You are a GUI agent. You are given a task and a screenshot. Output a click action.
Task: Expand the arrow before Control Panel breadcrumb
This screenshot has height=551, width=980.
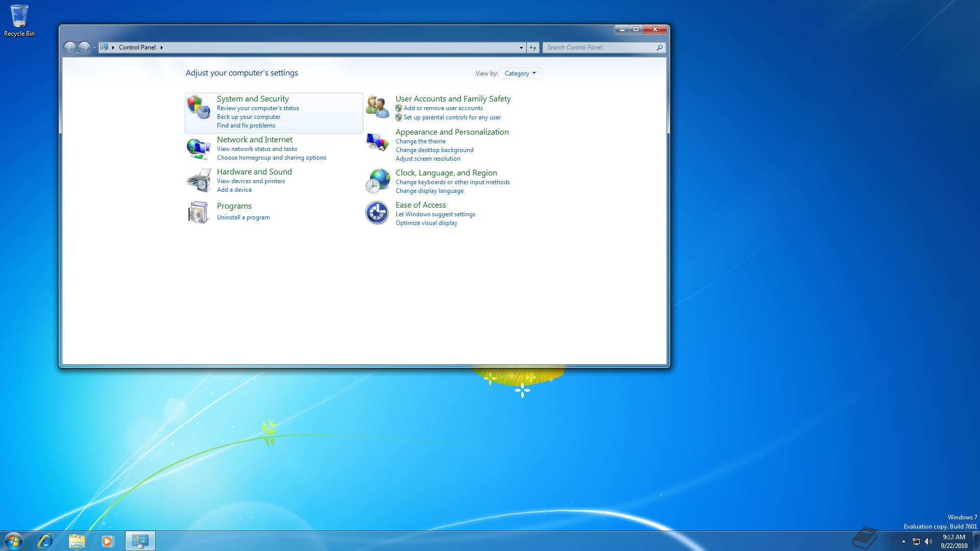coord(113,47)
